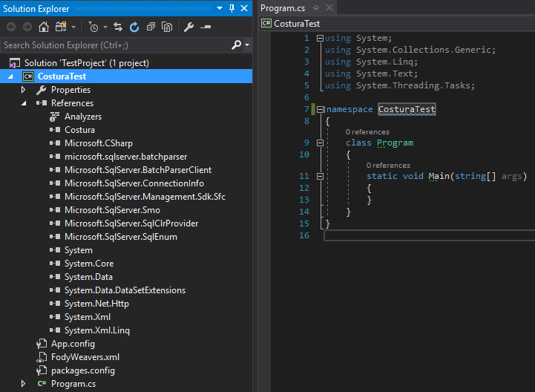Screen dimensions: 535x392
Task: Select Microsoft.SqlServer.Smo reference
Action: point(112,209)
